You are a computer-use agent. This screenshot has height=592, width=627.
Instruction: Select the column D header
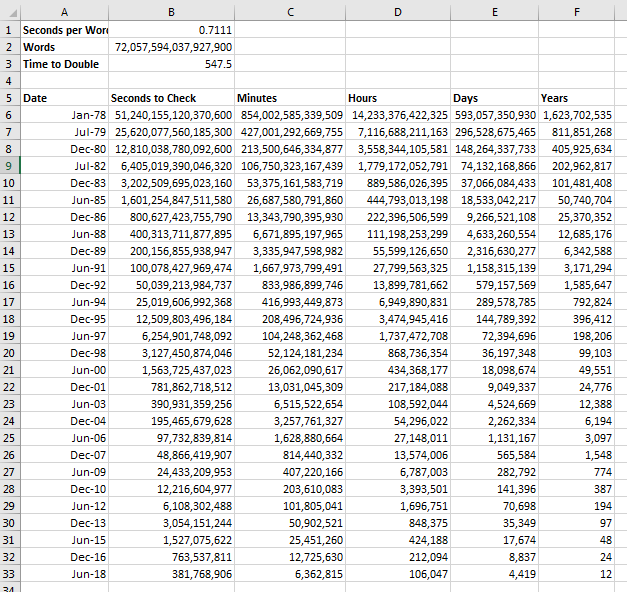tap(398, 11)
